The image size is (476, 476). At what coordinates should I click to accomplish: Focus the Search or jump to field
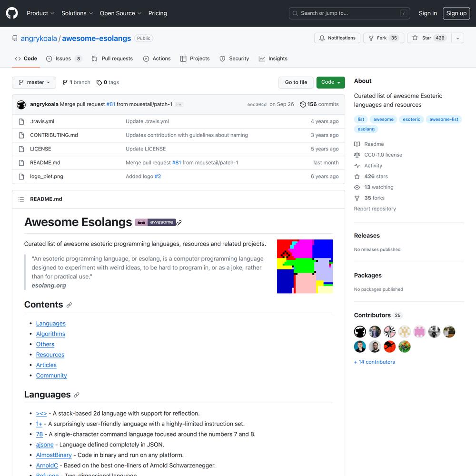pos(349,13)
